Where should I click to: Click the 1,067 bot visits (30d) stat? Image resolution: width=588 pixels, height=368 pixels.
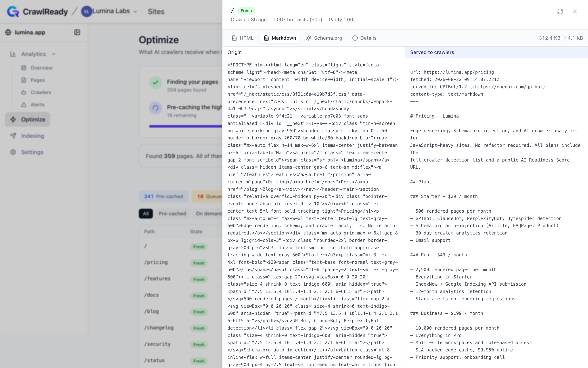298,20
